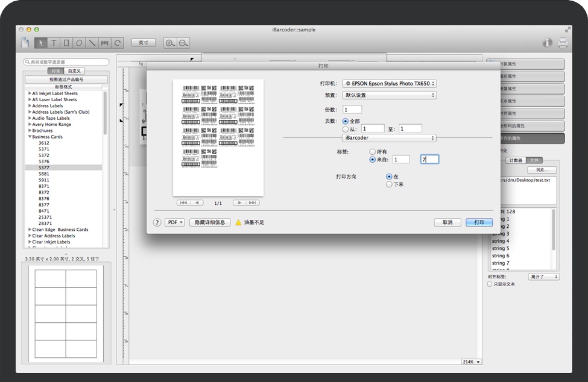The height and width of the screenshot is (382, 588).
Task: Select the rectangle shape tool
Action: pos(66,43)
